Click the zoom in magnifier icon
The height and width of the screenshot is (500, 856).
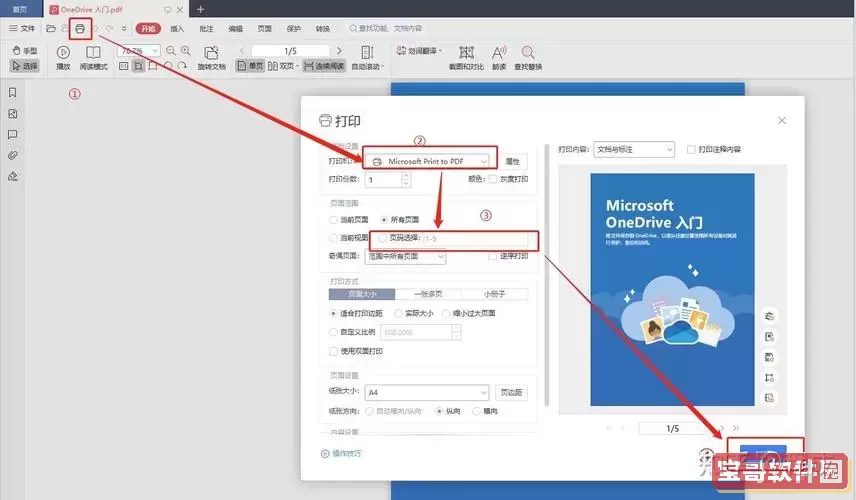click(186, 51)
